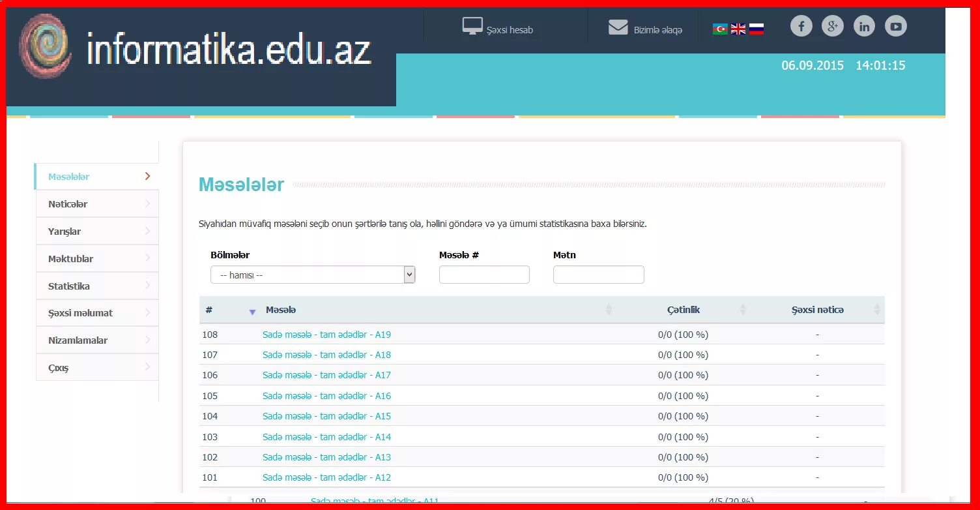The width and height of the screenshot is (980, 510).
Task: Click the chevron beside Statistika
Action: pos(147,286)
